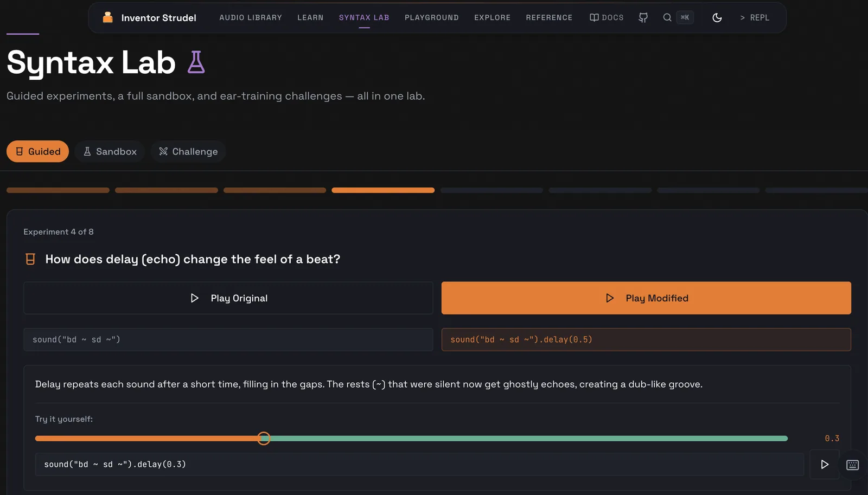The height and width of the screenshot is (495, 868).
Task: Go to Audio Library in navigation
Action: click(x=251, y=17)
